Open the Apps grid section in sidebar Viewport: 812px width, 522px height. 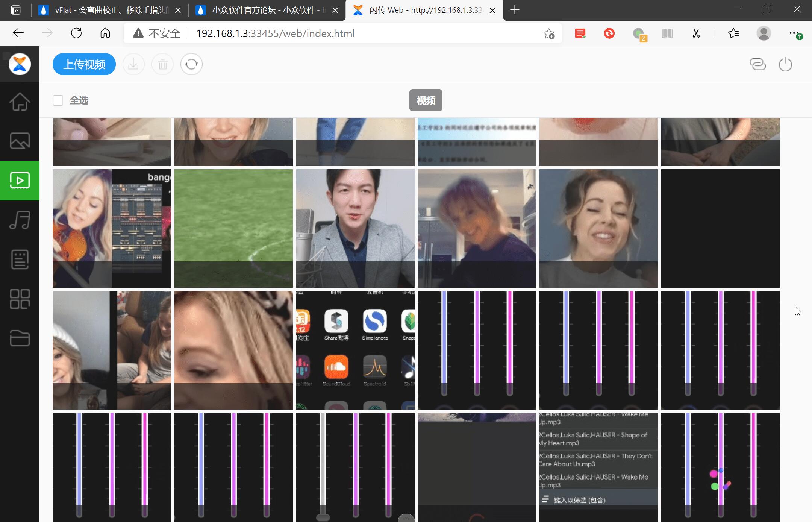[x=20, y=299]
